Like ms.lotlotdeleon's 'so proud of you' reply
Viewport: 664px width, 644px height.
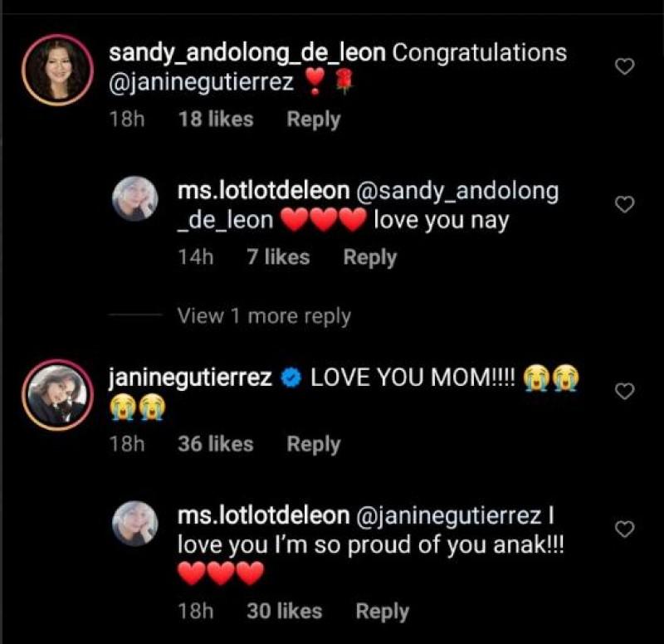[x=624, y=529]
